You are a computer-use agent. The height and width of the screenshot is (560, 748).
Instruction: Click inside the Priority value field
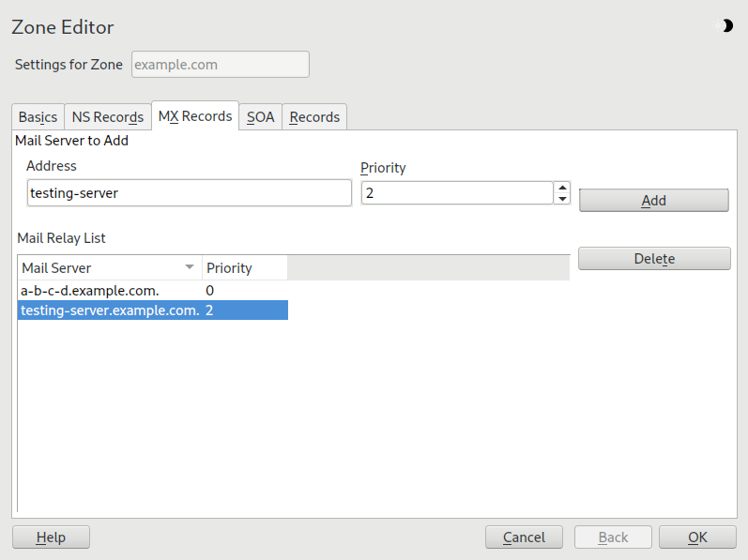tap(456, 193)
